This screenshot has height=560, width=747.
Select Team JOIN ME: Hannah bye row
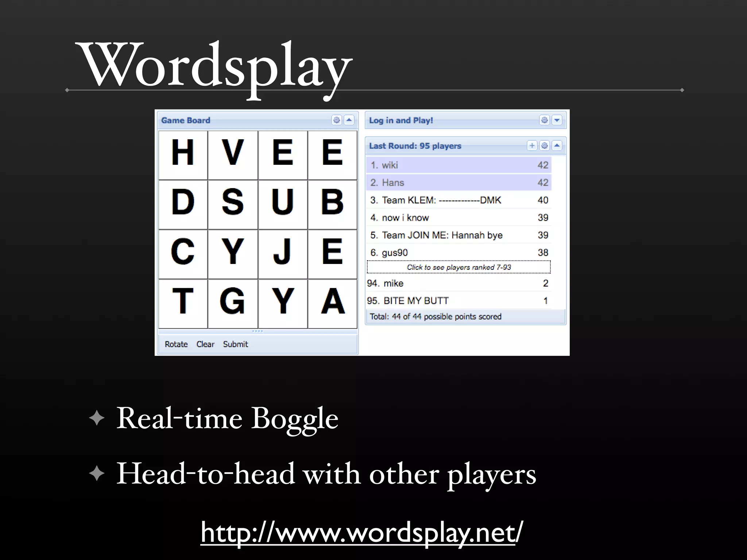pyautogui.click(x=458, y=235)
